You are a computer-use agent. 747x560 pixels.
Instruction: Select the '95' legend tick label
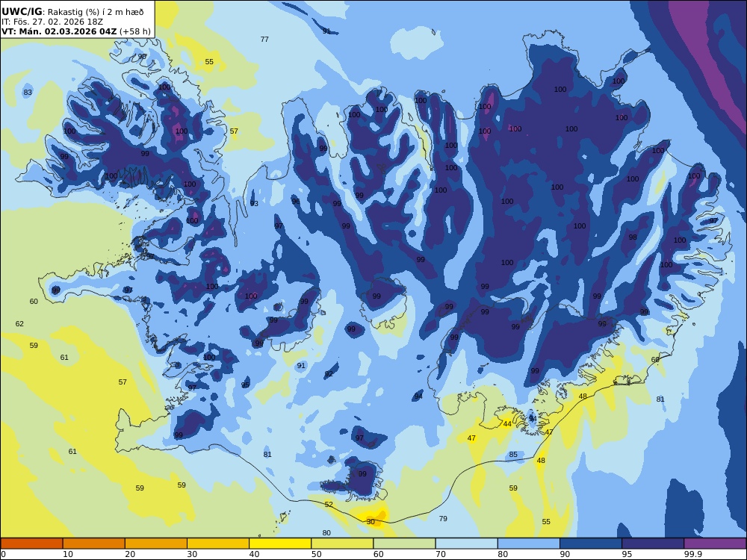coord(627,554)
